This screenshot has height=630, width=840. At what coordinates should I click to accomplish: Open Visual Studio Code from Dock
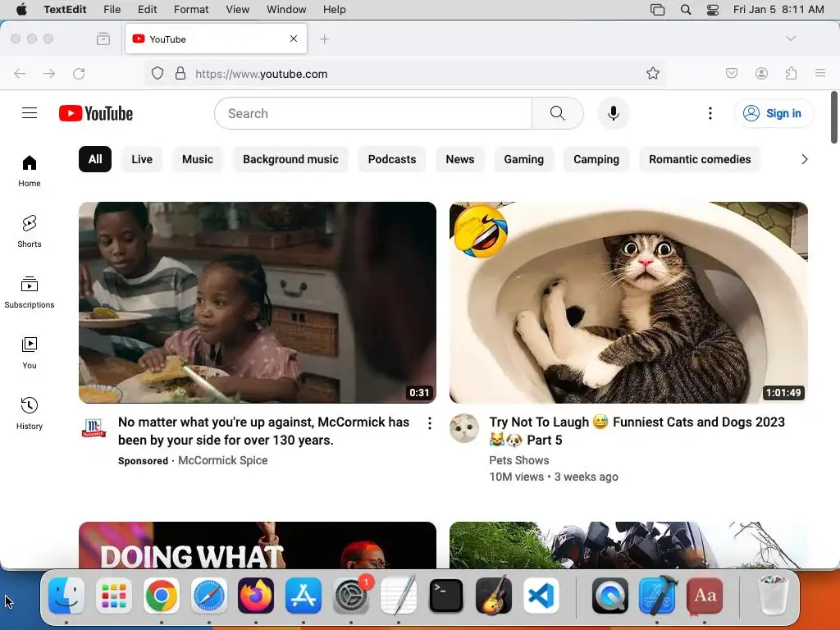(x=541, y=596)
